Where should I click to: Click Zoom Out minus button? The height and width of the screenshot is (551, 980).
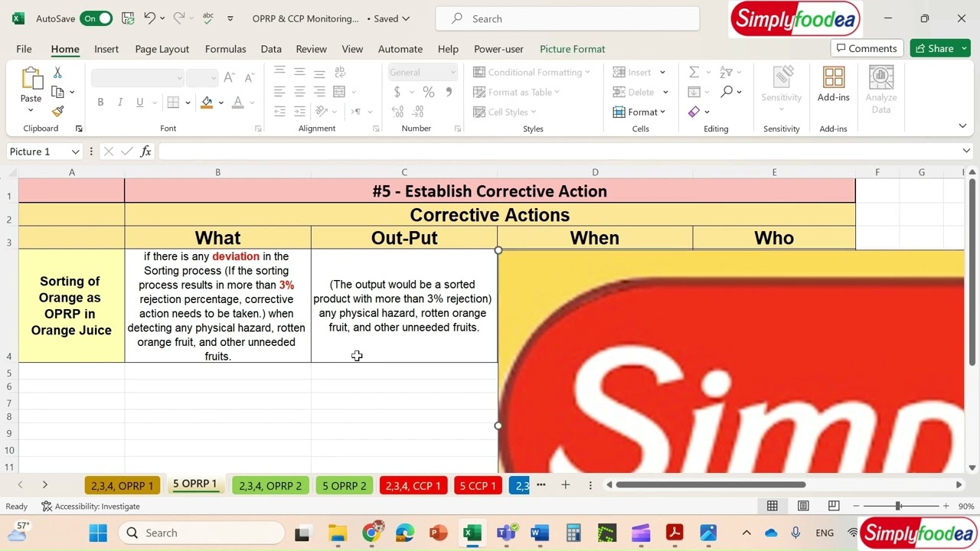click(x=856, y=506)
